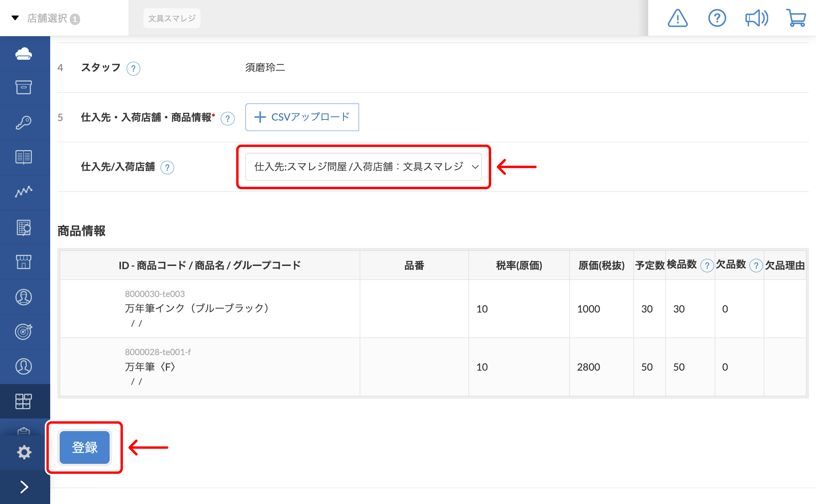This screenshot has width=816, height=504.
Task: Open the settings gear icon
Action: (x=24, y=452)
